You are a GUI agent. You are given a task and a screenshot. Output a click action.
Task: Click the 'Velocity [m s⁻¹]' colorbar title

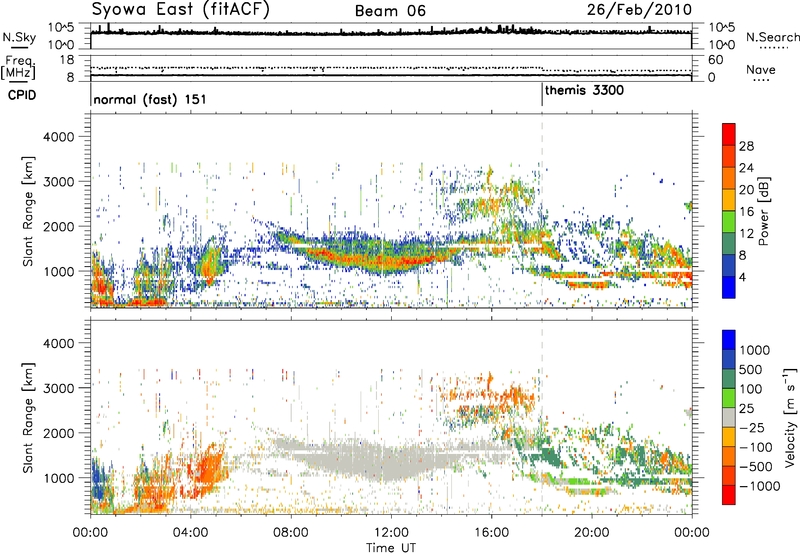pos(790,417)
